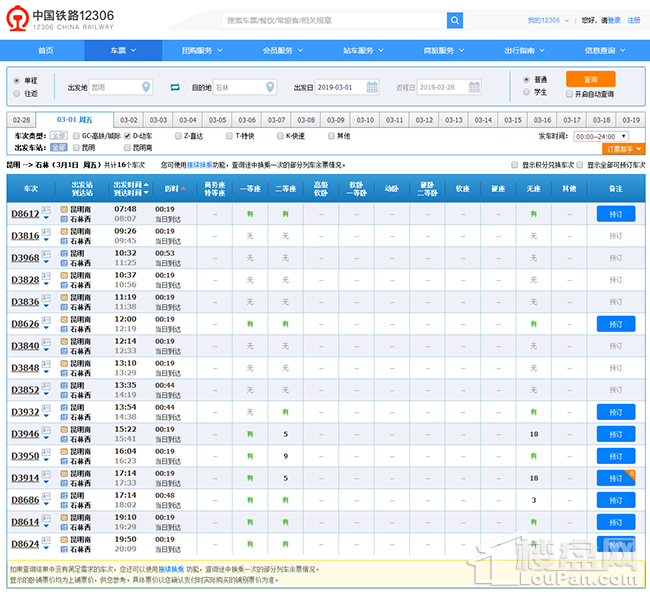Open calendar icon for departure date
Screen dimensions: 650x596
372,88
